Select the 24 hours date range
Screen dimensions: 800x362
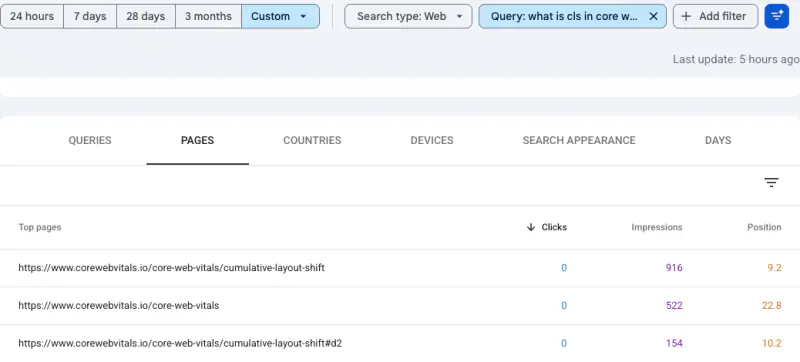pyautogui.click(x=32, y=16)
